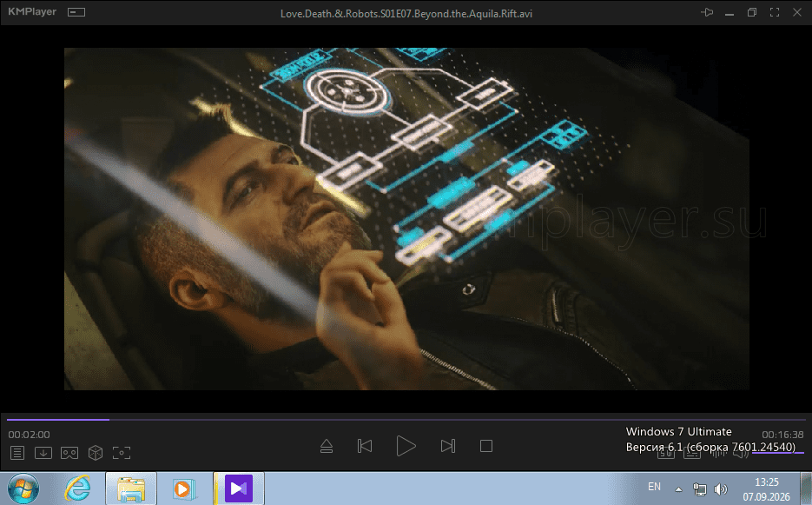The height and width of the screenshot is (505, 812).
Task: Show hidden tray icons arrow
Action: tap(678, 489)
